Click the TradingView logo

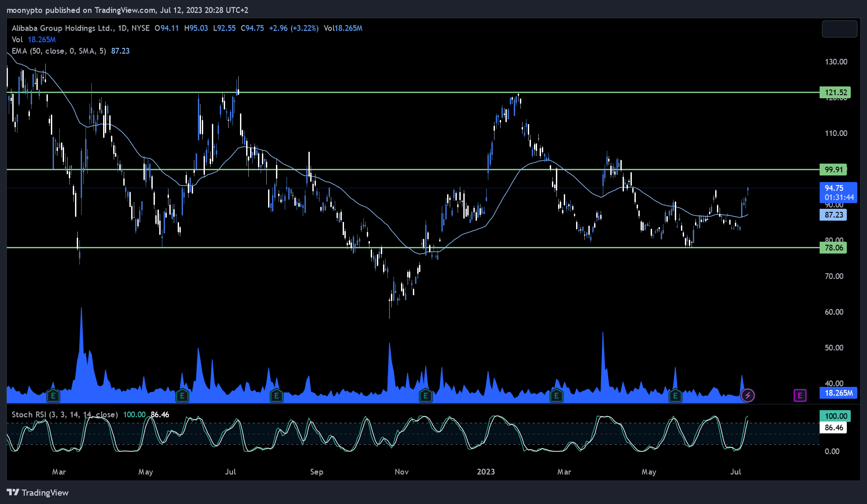[x=38, y=493]
